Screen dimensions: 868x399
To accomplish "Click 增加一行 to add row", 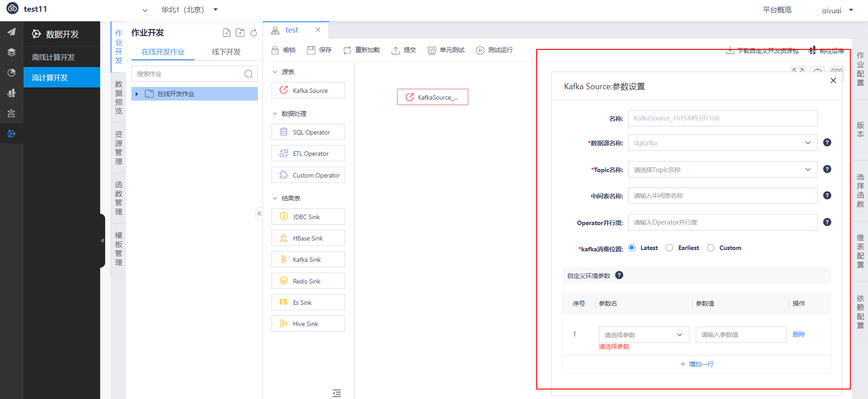I will [x=697, y=364].
